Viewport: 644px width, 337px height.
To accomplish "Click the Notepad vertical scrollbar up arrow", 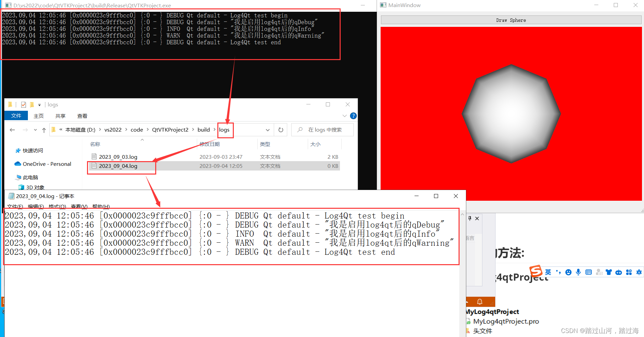I will pos(462,214).
